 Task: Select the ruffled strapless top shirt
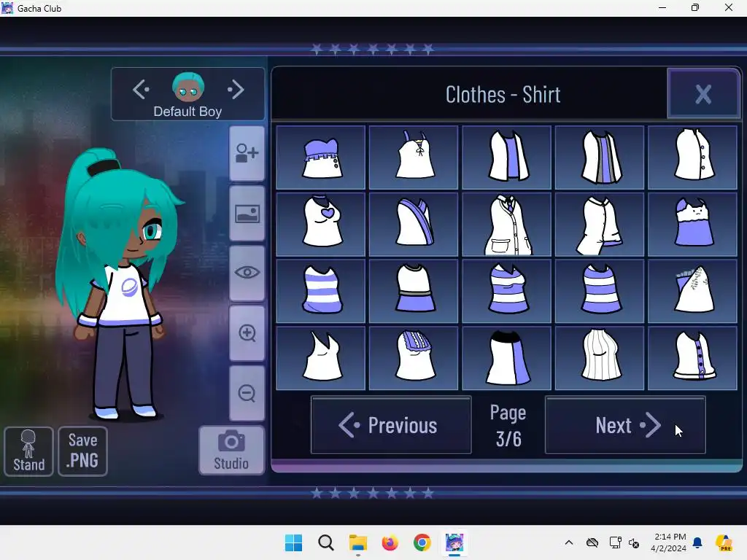321,157
